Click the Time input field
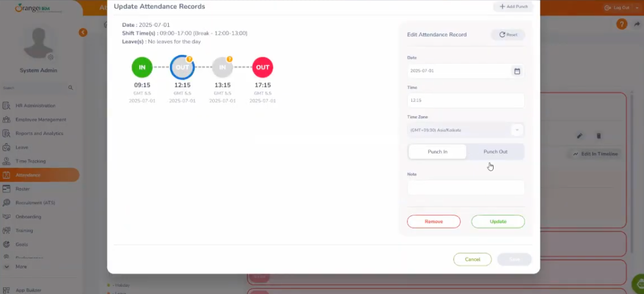Image resolution: width=644 pixels, height=294 pixels. [466, 101]
